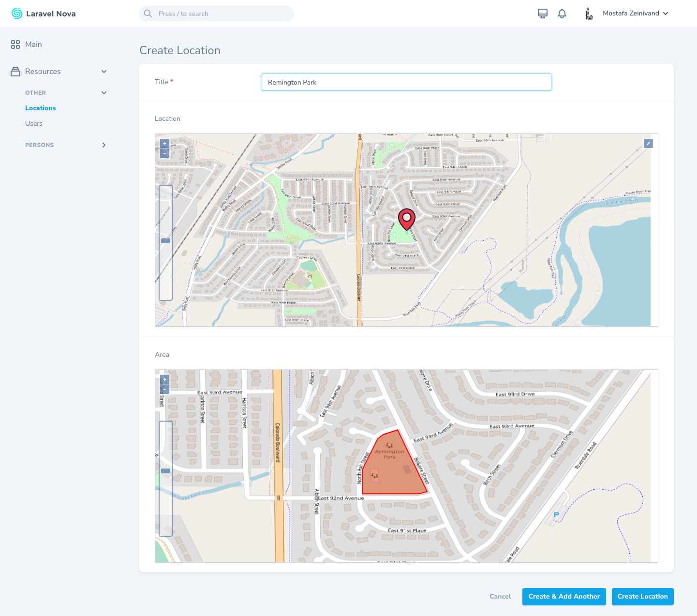The height and width of the screenshot is (616, 697).
Task: Click the Create Location button
Action: (642, 597)
